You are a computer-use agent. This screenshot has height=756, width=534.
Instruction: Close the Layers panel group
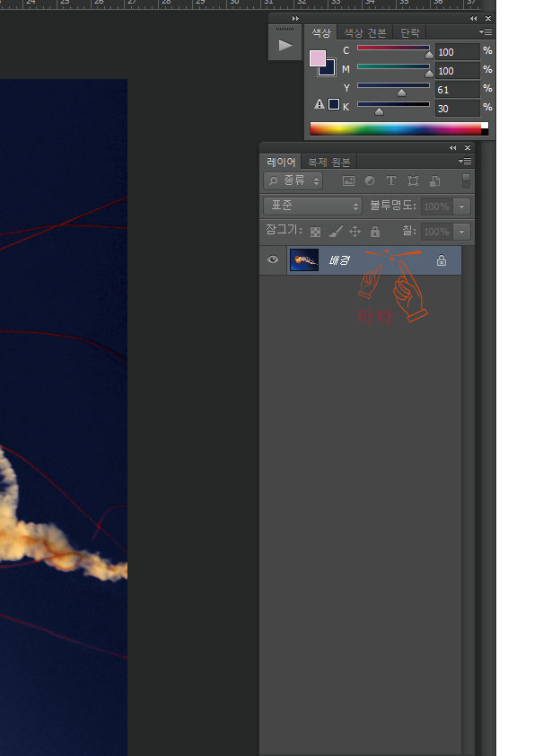click(468, 147)
